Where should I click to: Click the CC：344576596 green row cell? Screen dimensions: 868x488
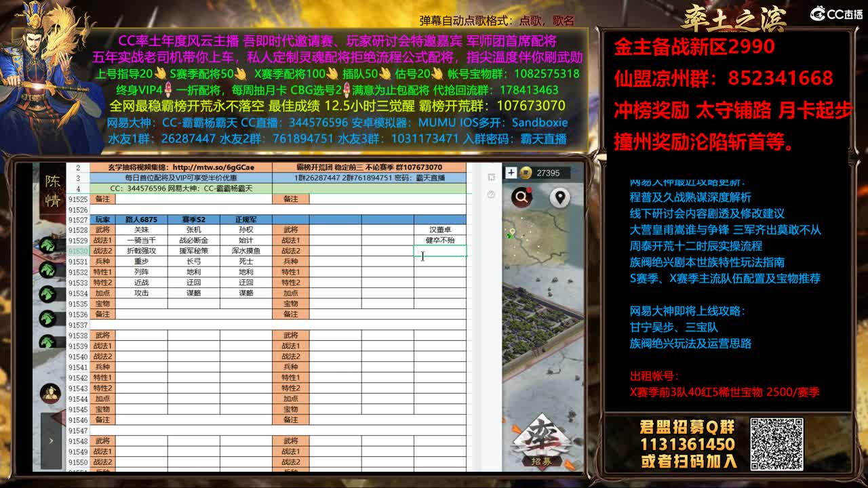pos(181,188)
